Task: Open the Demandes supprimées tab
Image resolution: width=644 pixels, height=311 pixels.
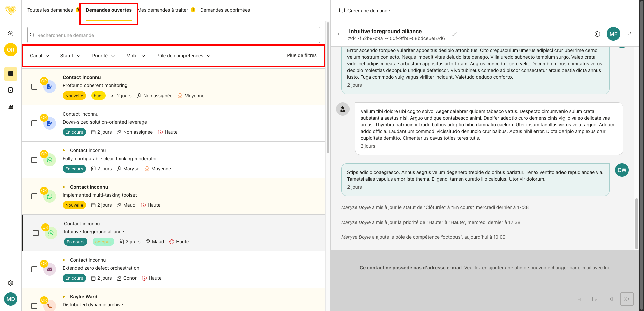Action: coord(225,10)
